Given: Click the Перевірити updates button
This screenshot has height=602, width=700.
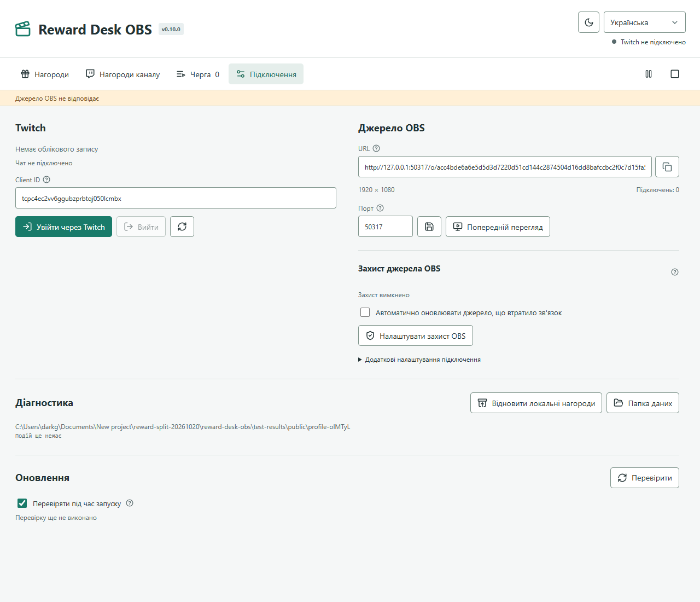Looking at the screenshot, I should (x=645, y=478).
